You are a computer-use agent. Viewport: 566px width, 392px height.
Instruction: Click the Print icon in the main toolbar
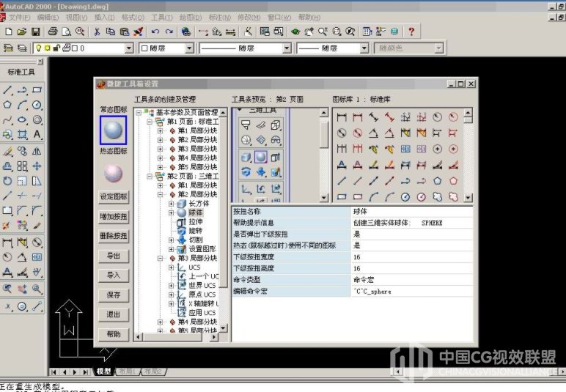(53, 32)
